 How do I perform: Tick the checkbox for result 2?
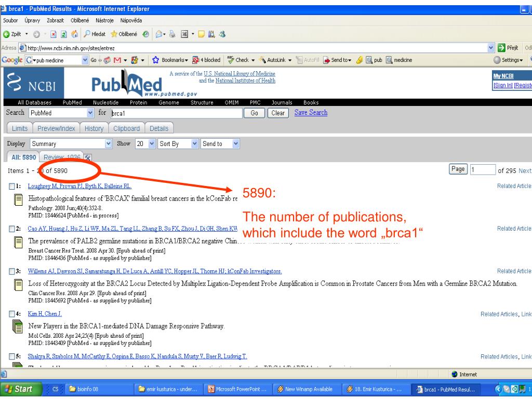11,229
